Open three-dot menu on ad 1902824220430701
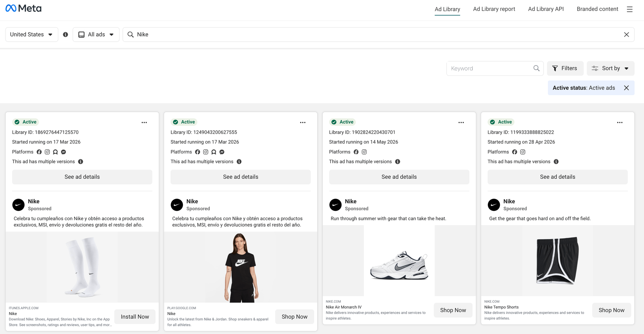 tap(461, 123)
